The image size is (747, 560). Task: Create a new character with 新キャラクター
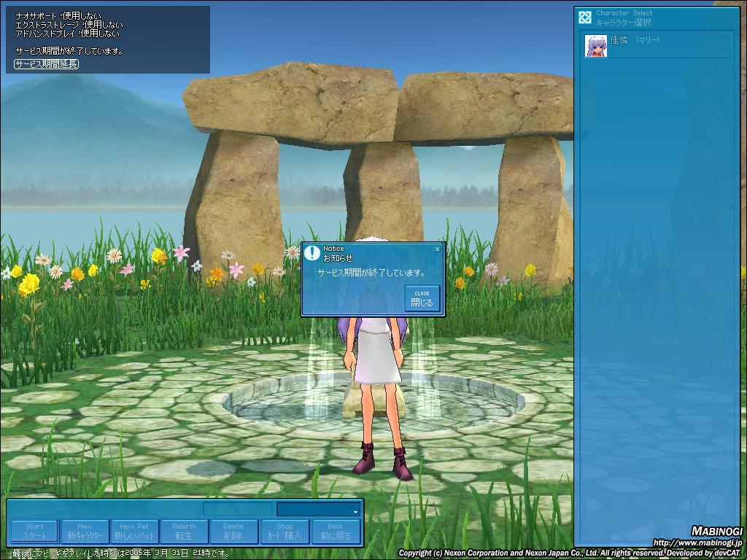point(85,531)
